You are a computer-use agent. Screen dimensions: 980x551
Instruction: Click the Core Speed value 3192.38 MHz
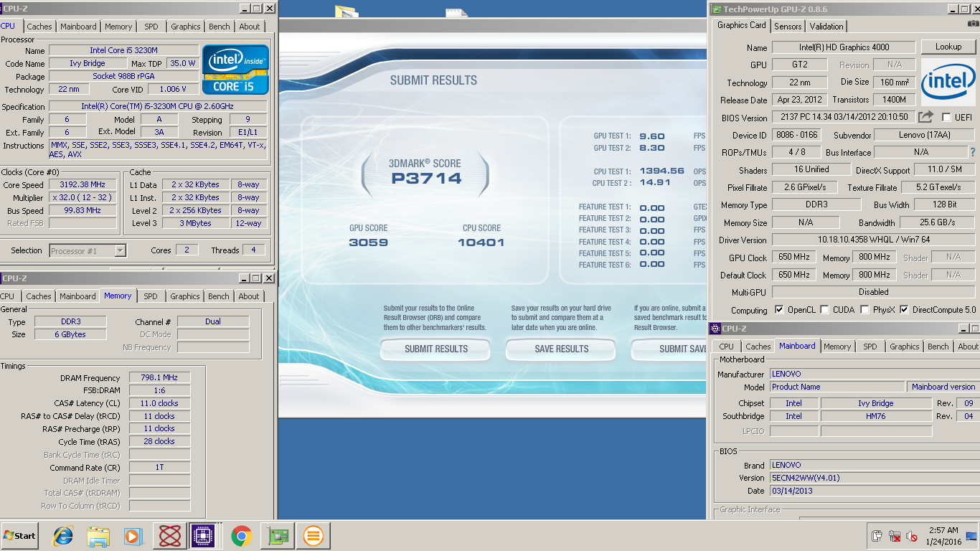pos(83,184)
